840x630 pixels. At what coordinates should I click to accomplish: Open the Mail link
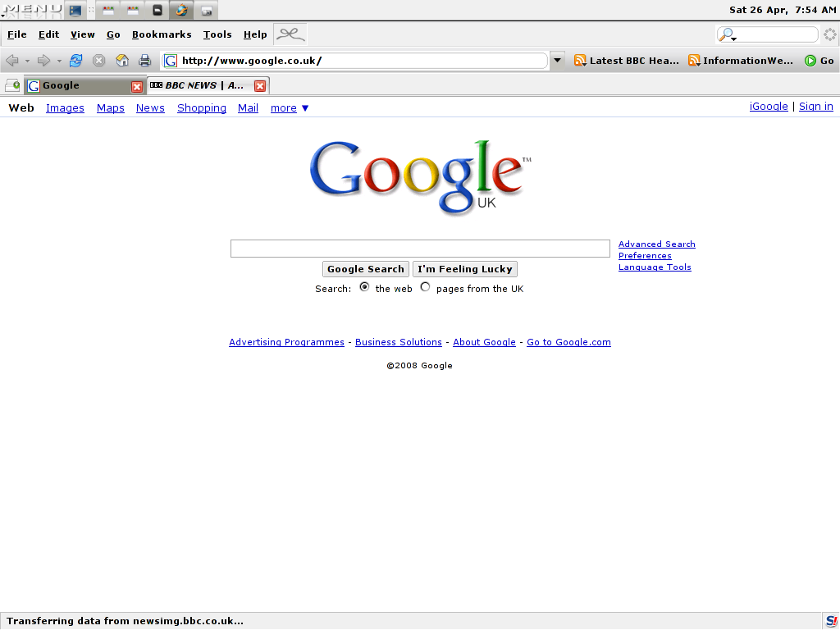coord(248,108)
